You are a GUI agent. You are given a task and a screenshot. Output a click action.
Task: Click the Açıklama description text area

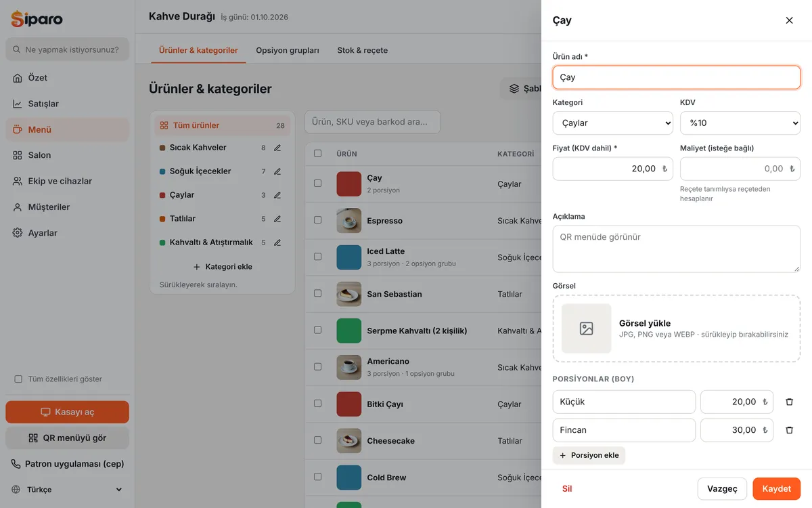click(677, 249)
